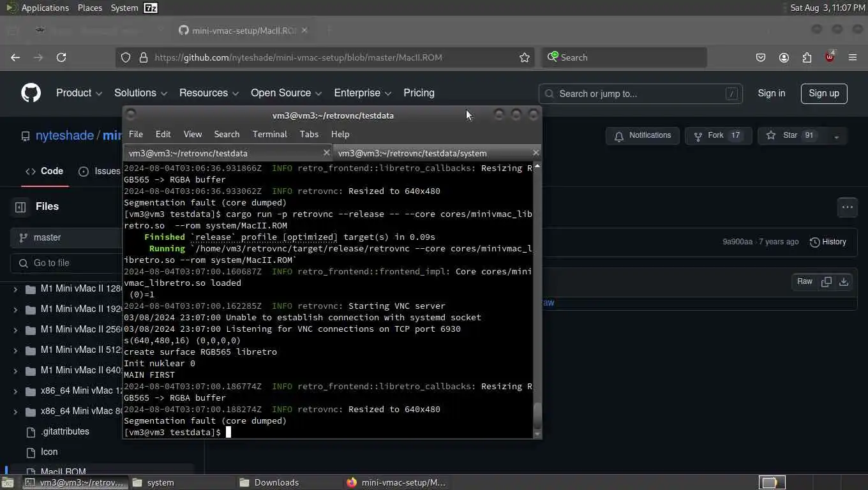The image size is (868, 490).
Task: Close the mini-vmac-setup Firefox tab
Action: (x=304, y=30)
